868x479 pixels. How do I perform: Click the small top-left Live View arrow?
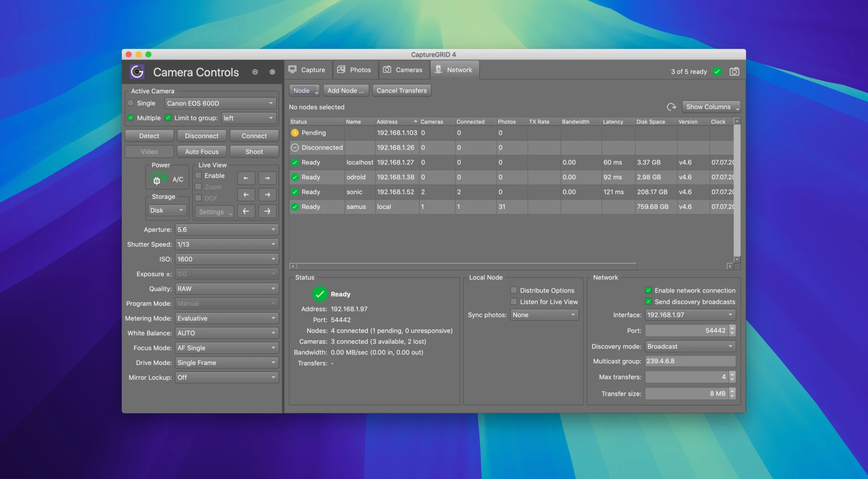point(246,178)
